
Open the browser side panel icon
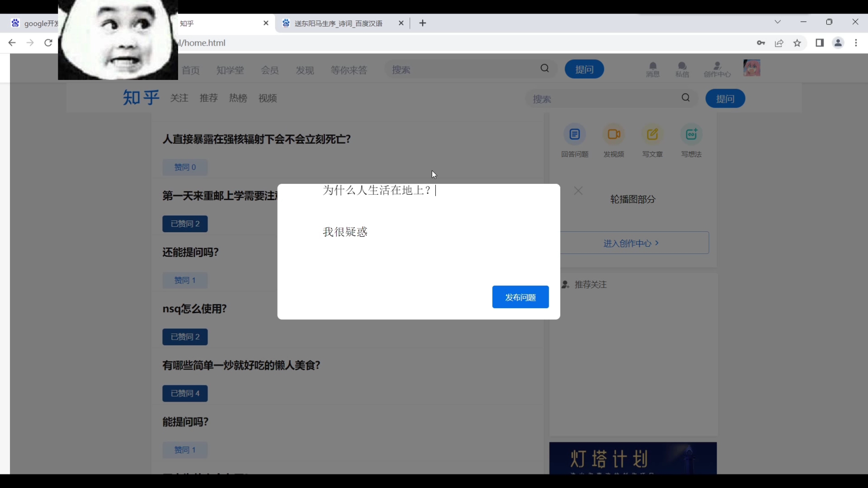coord(820,43)
